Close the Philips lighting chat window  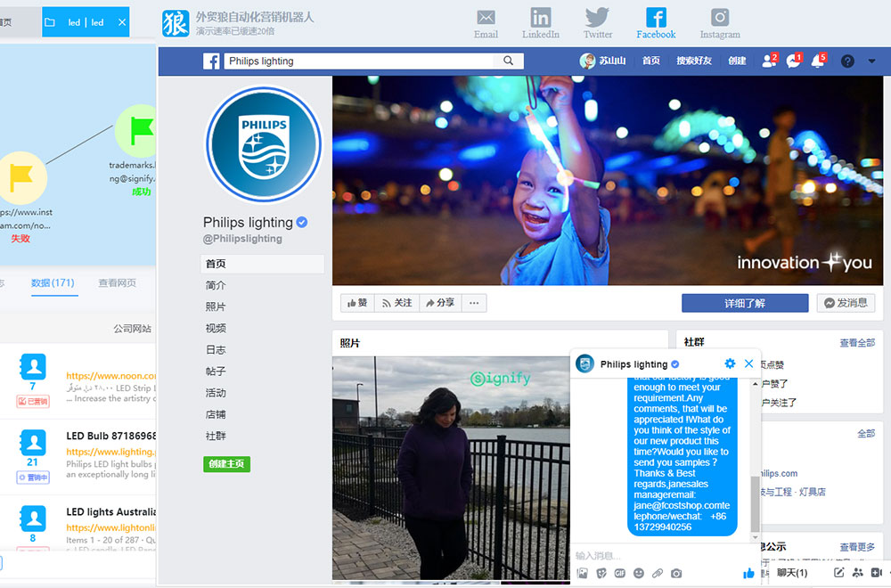pos(749,363)
